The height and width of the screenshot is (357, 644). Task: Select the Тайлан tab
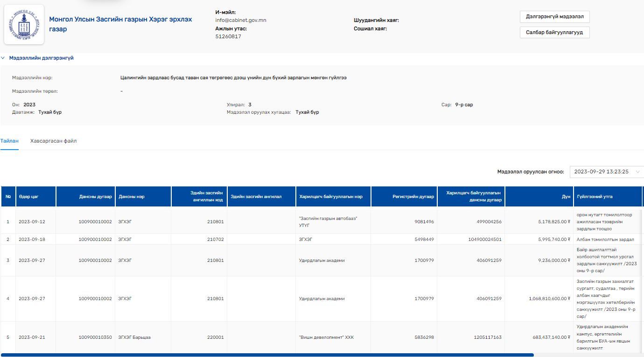tap(9, 141)
